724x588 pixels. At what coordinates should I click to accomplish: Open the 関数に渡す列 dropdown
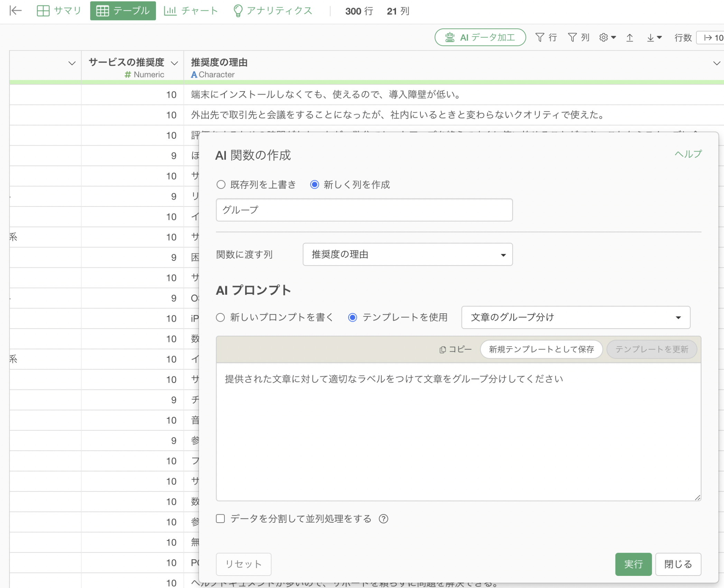[x=407, y=255]
